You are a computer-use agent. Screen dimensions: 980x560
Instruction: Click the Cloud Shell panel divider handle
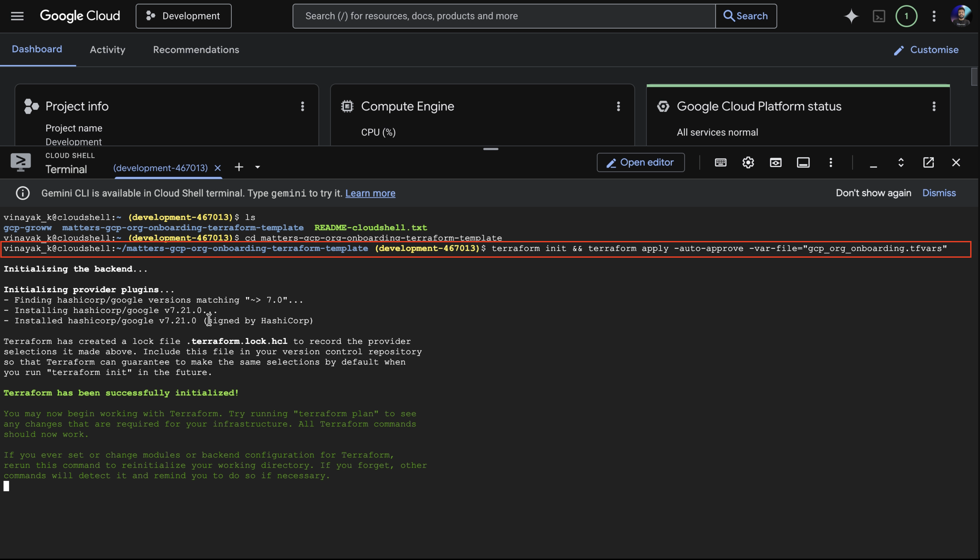point(491,149)
